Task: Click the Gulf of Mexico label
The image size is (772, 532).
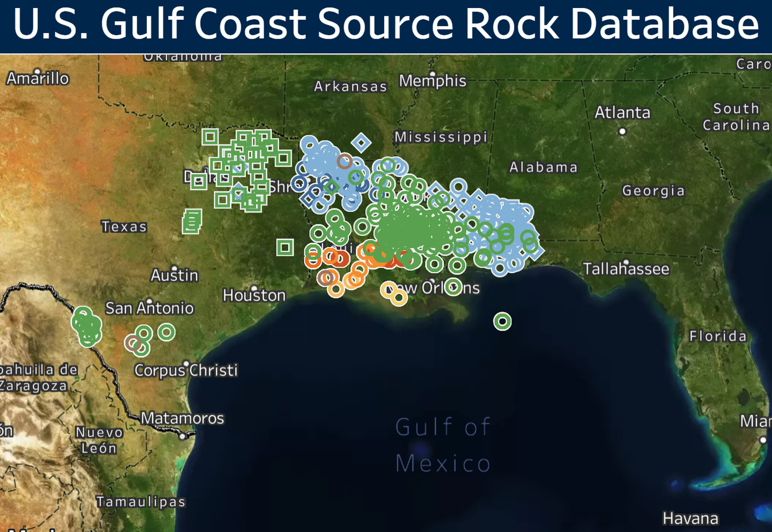Action: click(443, 445)
